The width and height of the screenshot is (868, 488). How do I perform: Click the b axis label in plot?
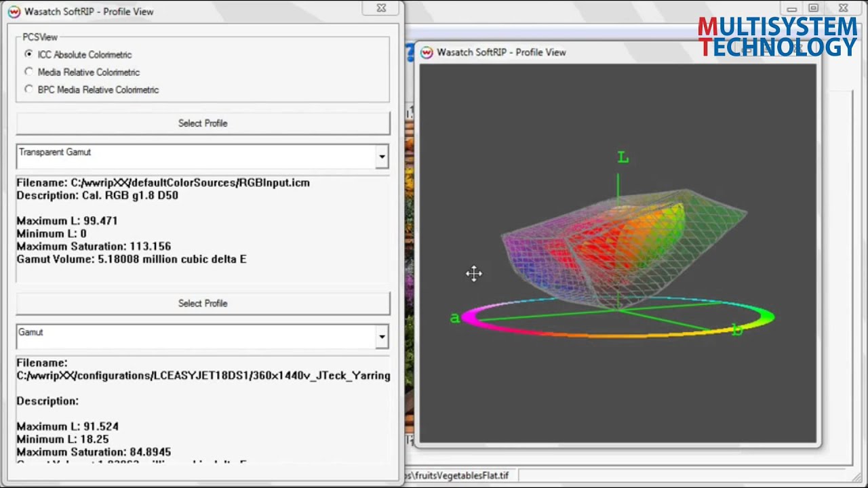click(x=737, y=330)
